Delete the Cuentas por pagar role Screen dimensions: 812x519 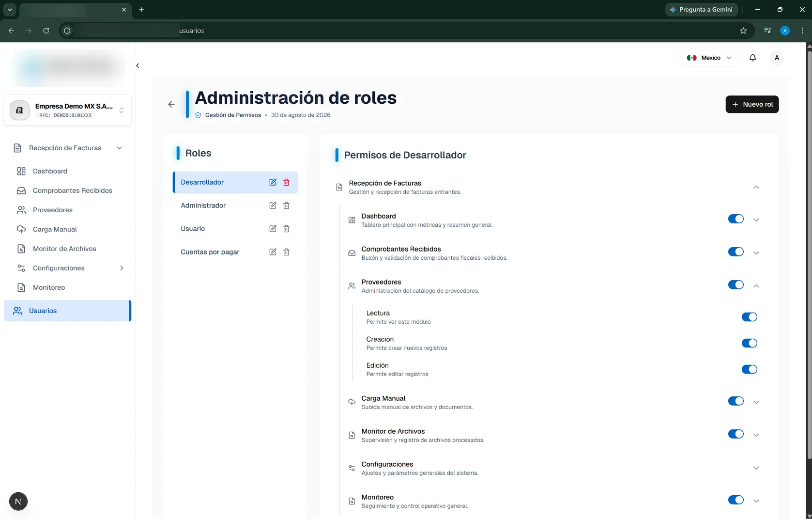pos(286,252)
